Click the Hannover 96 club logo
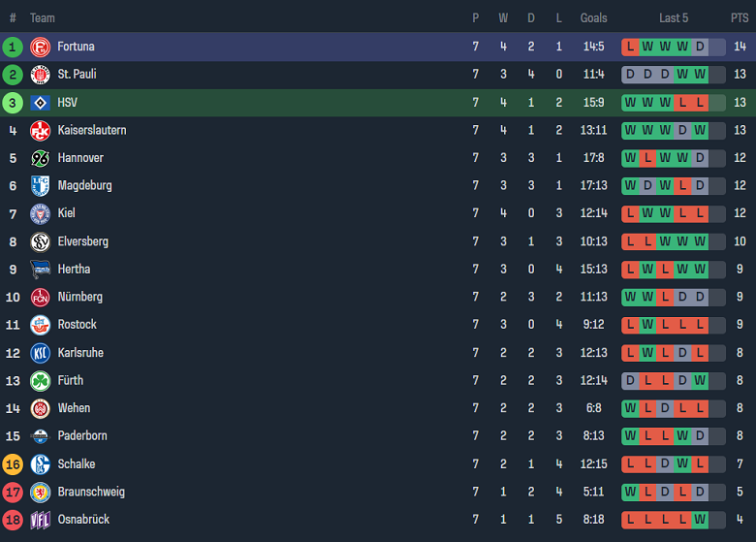This screenshot has width=756, height=542. pos(41,158)
